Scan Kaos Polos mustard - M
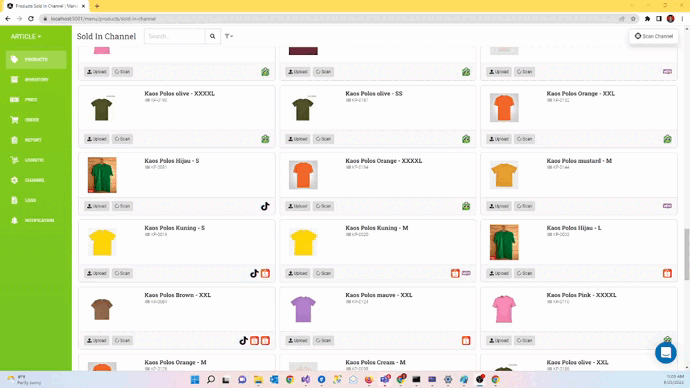The width and height of the screenshot is (690, 388). coord(525,206)
